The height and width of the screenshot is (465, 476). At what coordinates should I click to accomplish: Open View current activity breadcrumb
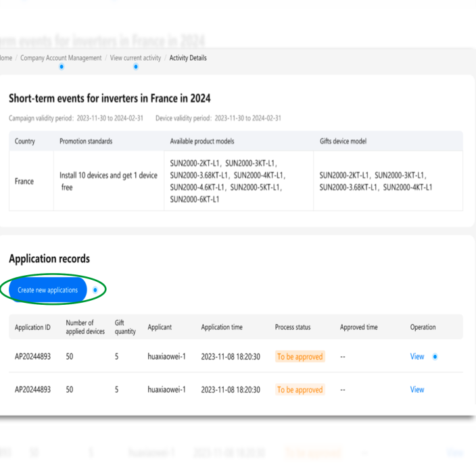[x=135, y=58]
